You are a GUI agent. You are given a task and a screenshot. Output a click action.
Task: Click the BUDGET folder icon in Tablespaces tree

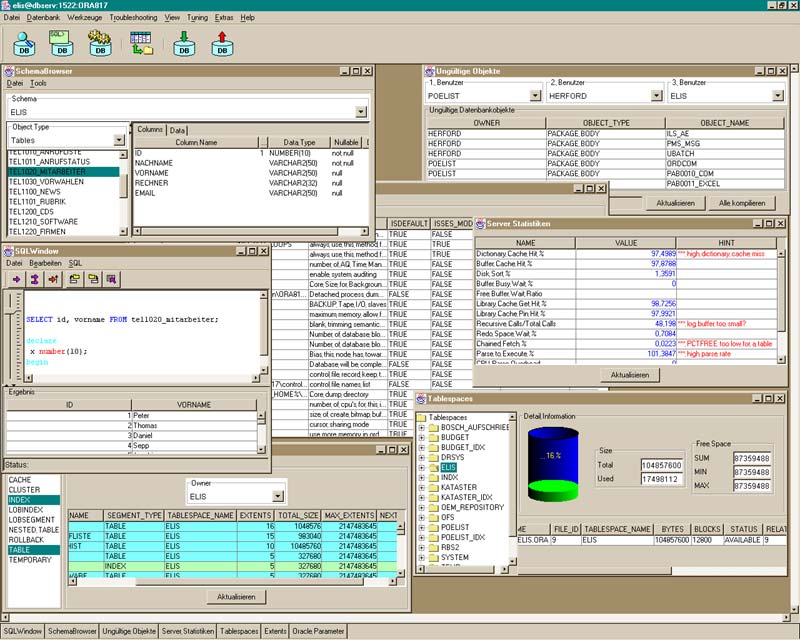434,437
